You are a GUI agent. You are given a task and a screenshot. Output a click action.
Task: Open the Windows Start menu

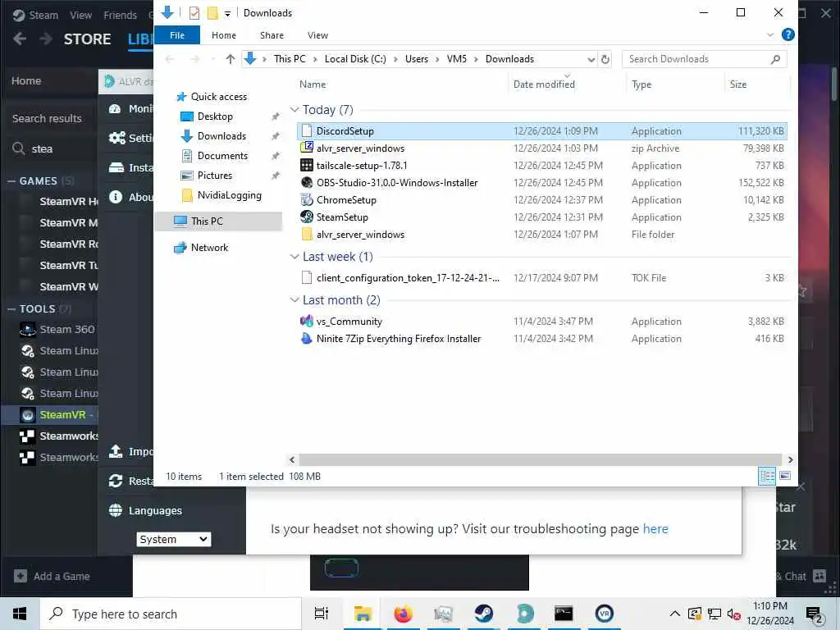[x=20, y=614]
